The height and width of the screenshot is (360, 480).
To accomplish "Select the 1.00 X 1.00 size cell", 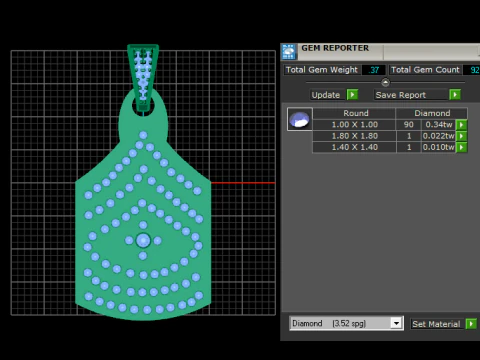I will point(354,125).
